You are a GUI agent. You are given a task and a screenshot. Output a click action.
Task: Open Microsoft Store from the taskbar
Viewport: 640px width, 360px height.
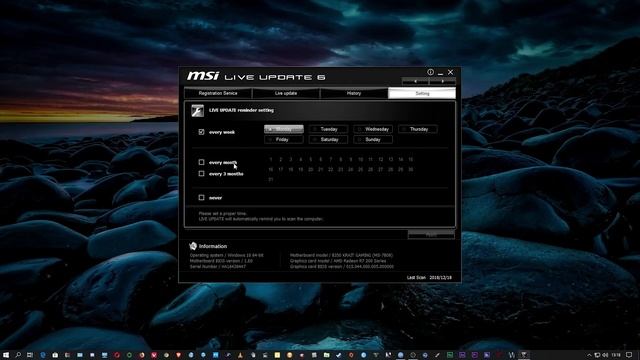pyautogui.click(x=55, y=355)
